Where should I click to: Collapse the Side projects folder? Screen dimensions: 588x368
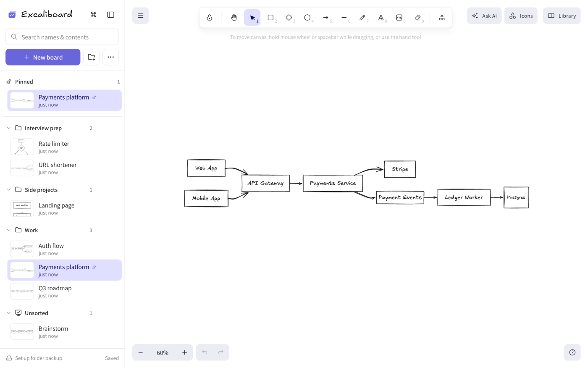click(9, 190)
